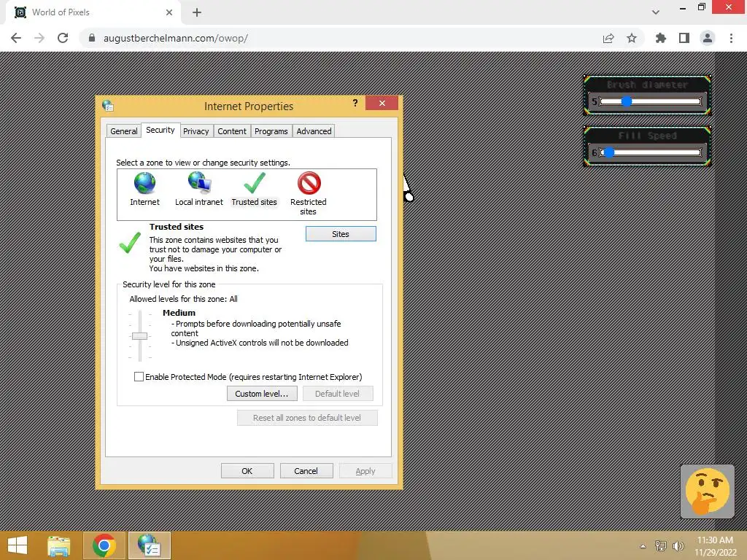
Task: Click the Default level button
Action: (x=338, y=394)
